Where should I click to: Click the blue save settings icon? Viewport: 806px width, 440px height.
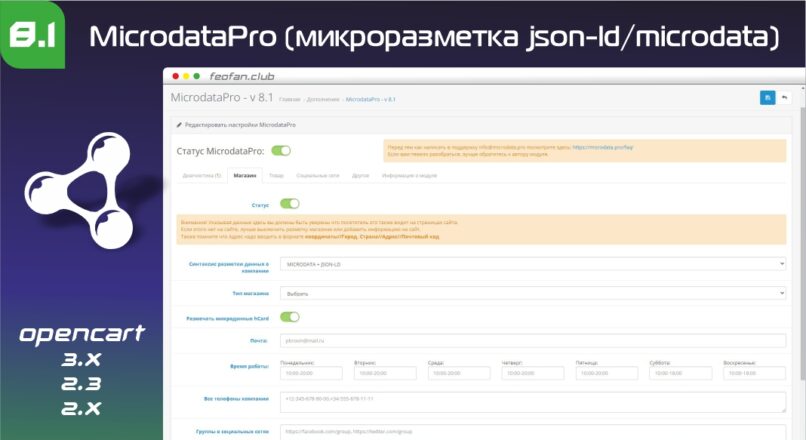[767, 98]
